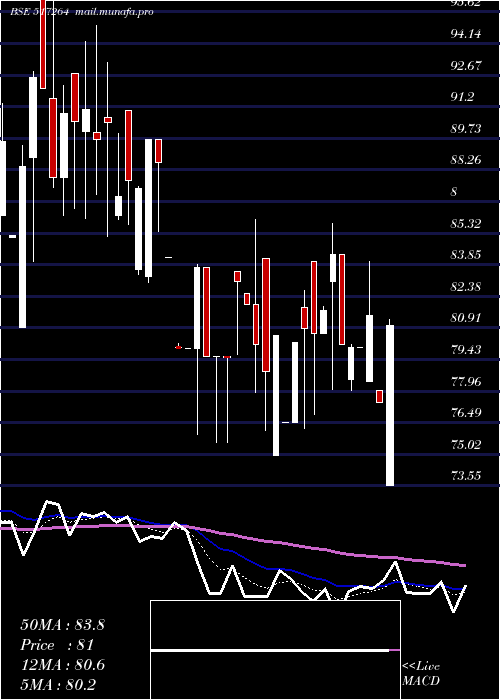This screenshot has height=700, width=500.
Task: Click the 89.73 price axis label
Action: 466,129
